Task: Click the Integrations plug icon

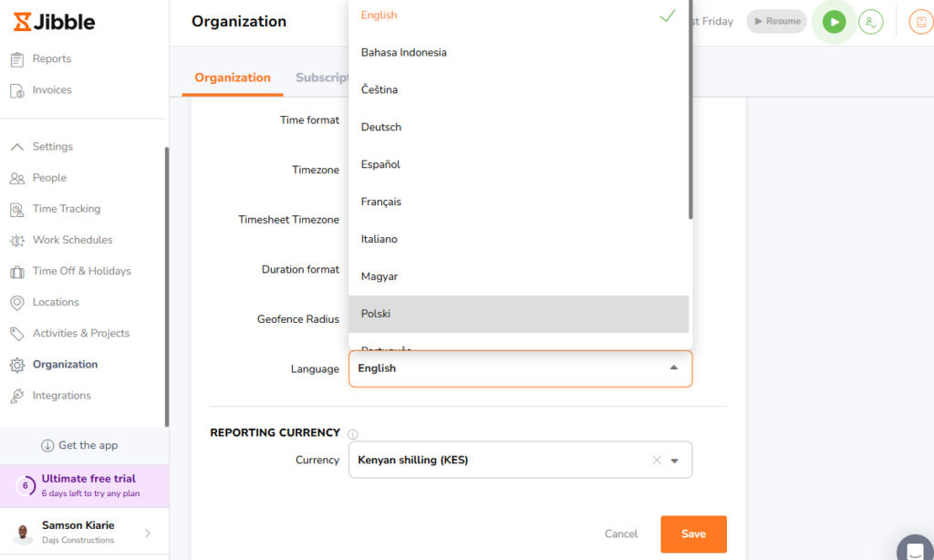Action: click(17, 396)
